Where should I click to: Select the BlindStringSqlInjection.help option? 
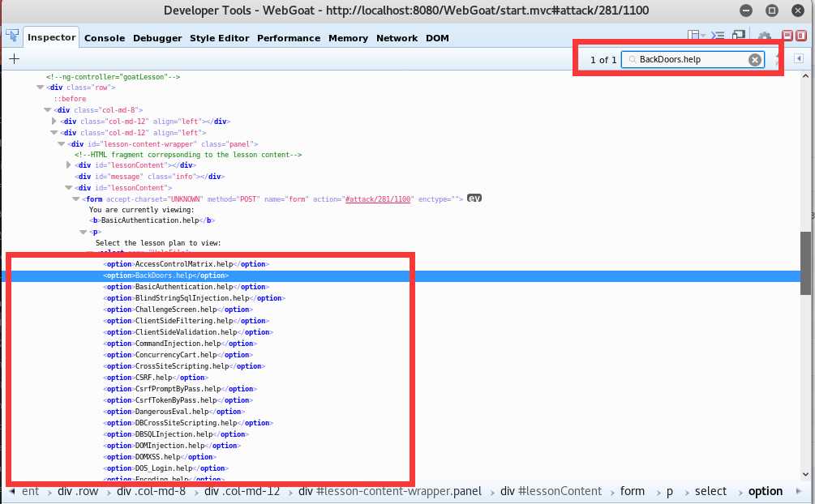pyautogui.click(x=195, y=298)
